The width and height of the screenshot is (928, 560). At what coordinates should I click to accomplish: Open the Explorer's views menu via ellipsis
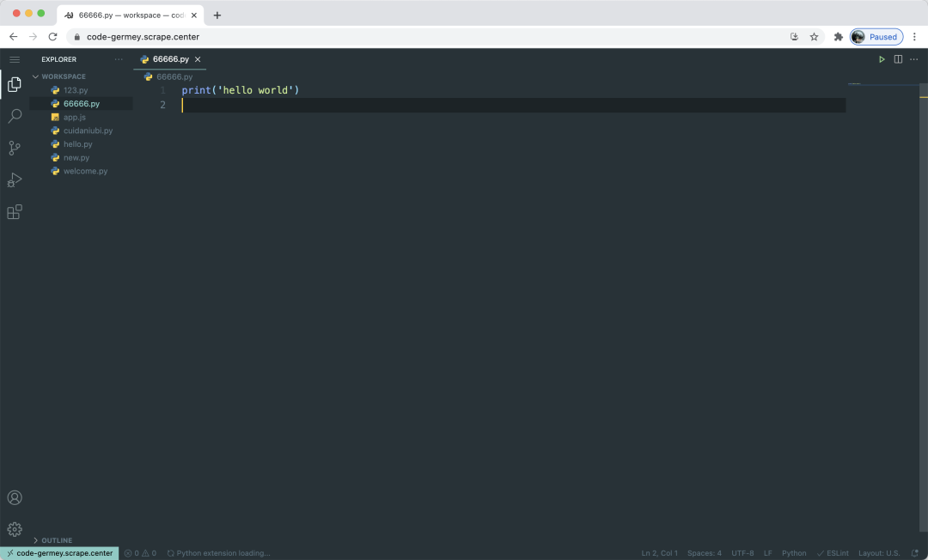pyautogui.click(x=118, y=59)
